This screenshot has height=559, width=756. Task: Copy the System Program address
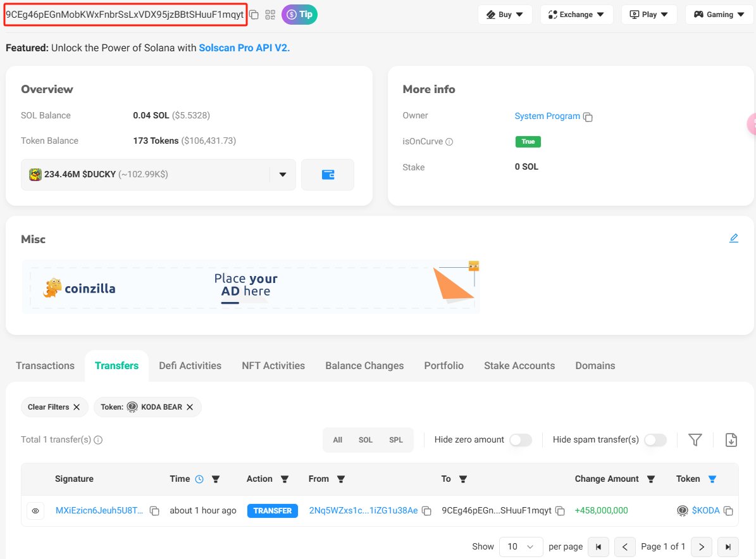(x=588, y=116)
